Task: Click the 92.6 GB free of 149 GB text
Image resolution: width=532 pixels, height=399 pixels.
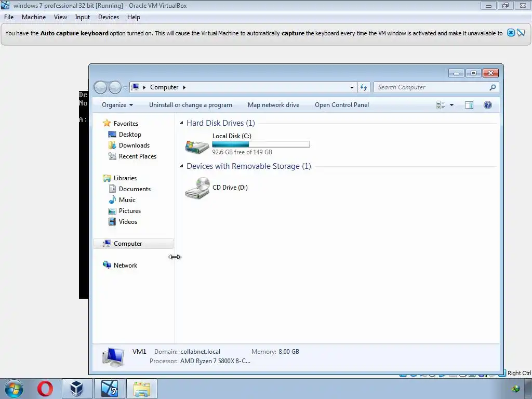Action: [x=242, y=152]
